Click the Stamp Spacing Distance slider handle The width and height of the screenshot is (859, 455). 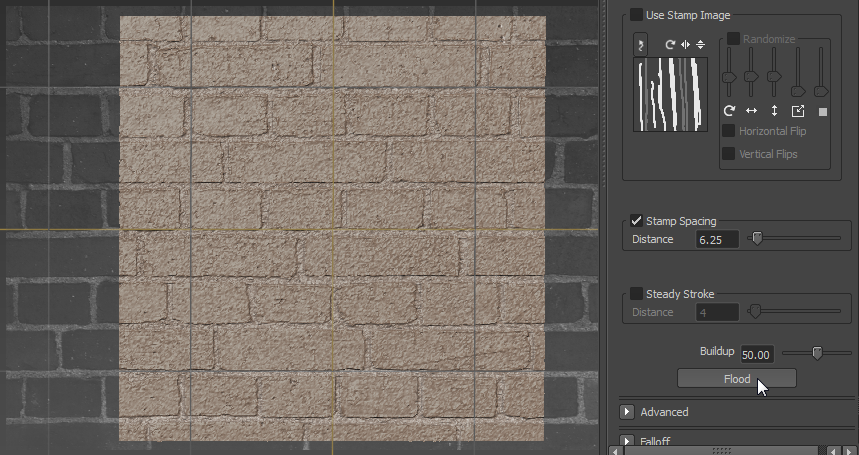(x=757, y=239)
